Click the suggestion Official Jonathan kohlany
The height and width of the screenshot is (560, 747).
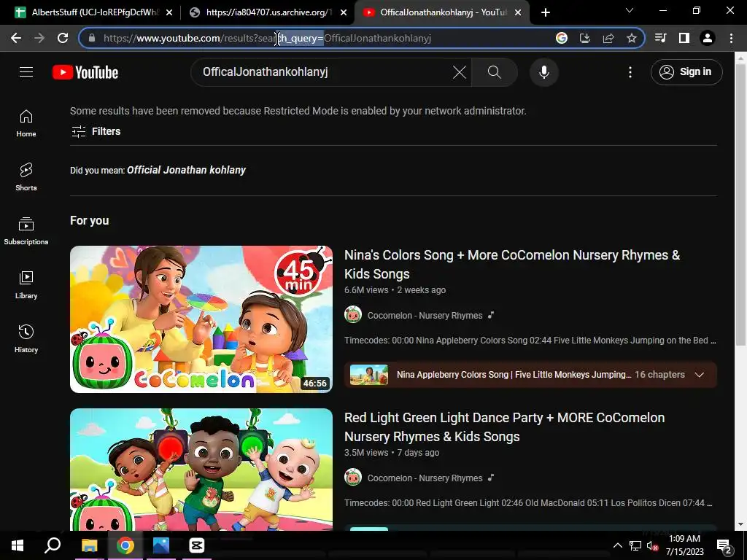pos(186,170)
